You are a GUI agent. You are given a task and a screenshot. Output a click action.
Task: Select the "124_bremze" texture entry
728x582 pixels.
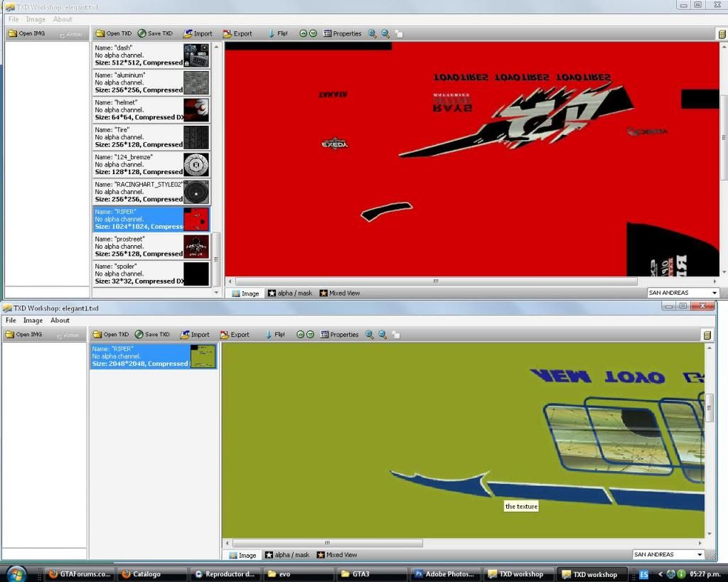[151, 165]
